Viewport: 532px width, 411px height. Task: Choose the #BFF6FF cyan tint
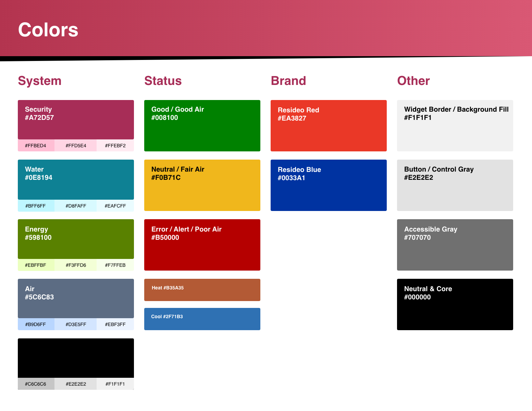(x=36, y=206)
